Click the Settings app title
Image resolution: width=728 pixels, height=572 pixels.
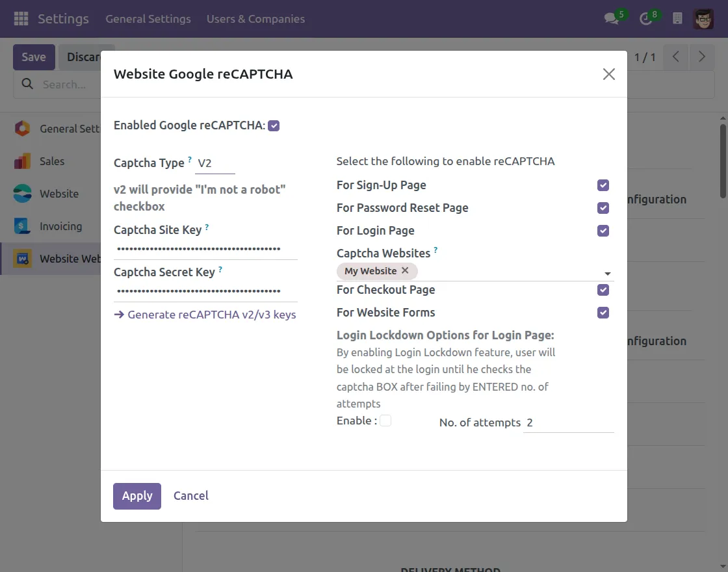tap(63, 19)
